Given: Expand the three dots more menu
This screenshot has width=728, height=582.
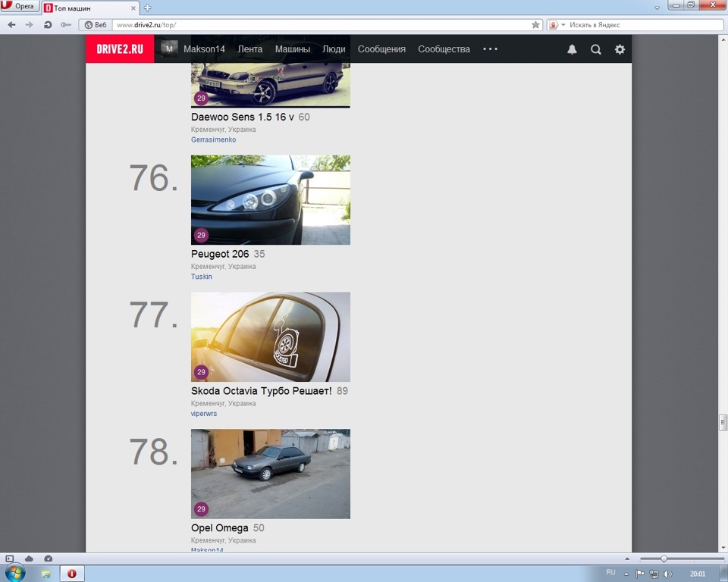Looking at the screenshot, I should coord(490,48).
